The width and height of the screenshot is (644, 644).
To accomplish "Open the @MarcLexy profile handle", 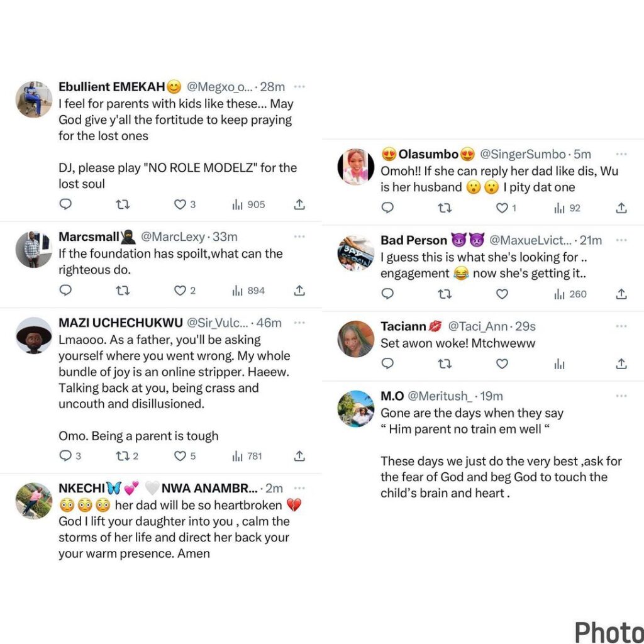I will 172,237.
